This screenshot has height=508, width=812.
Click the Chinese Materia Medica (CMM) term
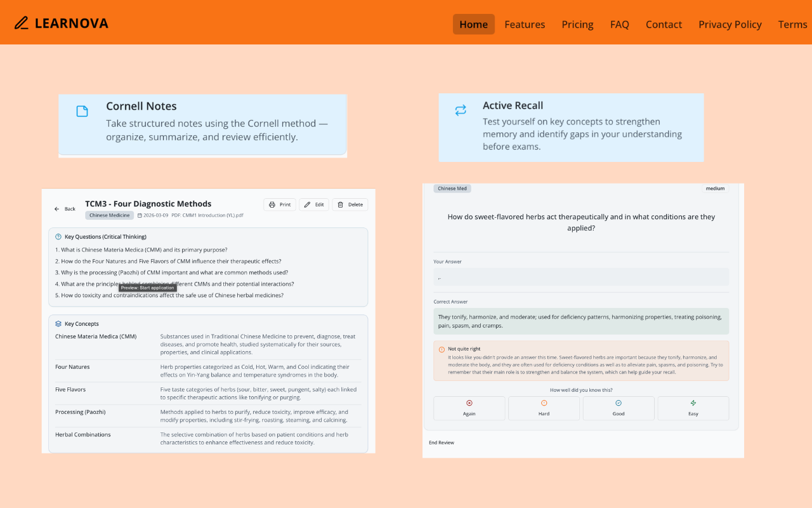96,337
